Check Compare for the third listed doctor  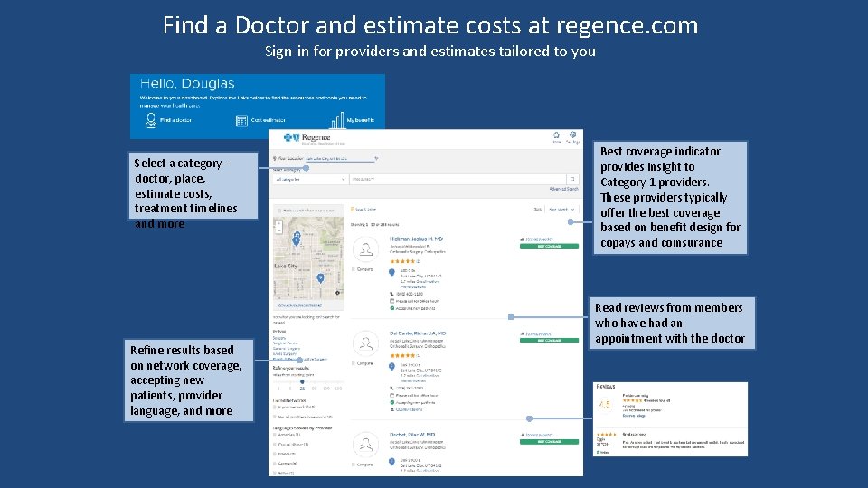(354, 465)
